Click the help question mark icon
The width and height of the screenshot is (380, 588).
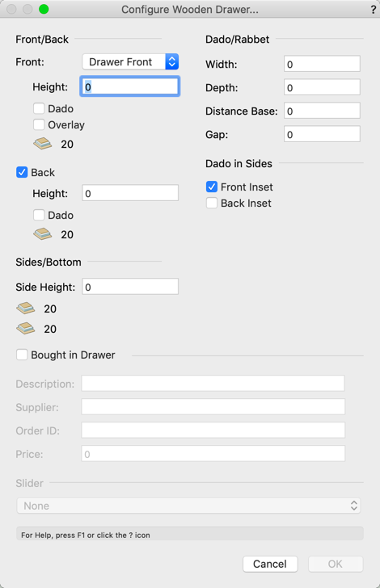pos(374,10)
